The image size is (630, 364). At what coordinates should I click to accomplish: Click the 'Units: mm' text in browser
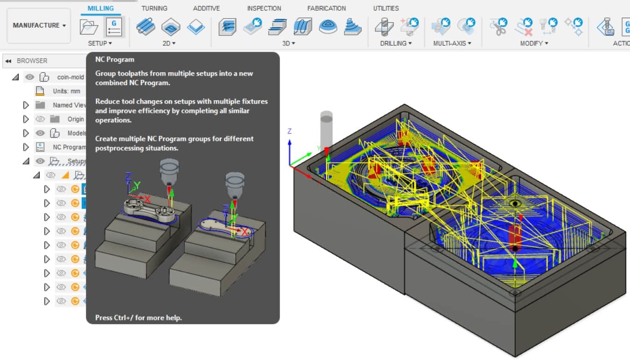pos(67,91)
